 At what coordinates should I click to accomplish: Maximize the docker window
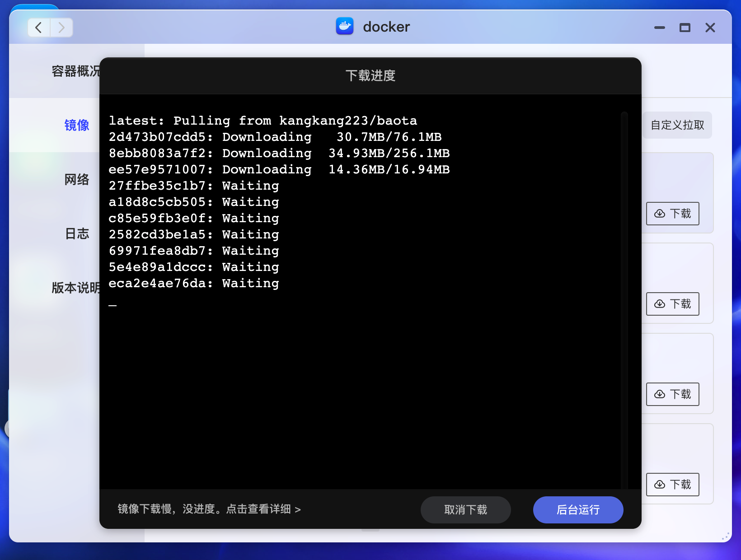685,28
